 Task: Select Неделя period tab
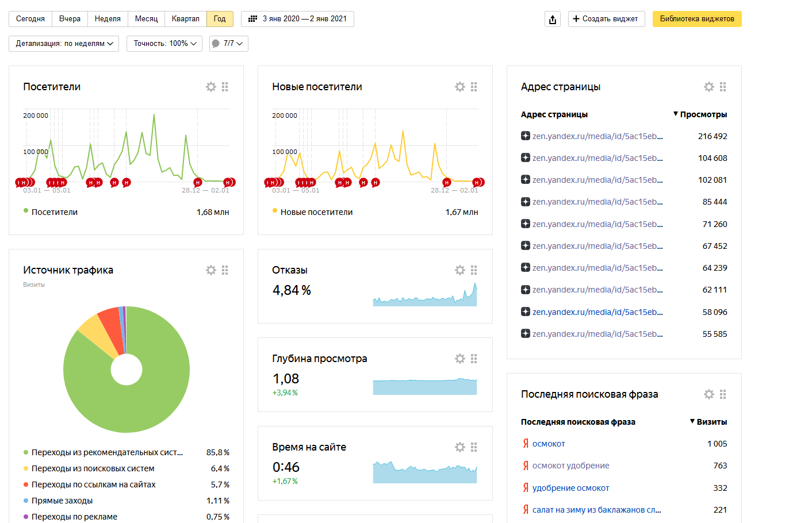click(x=108, y=19)
